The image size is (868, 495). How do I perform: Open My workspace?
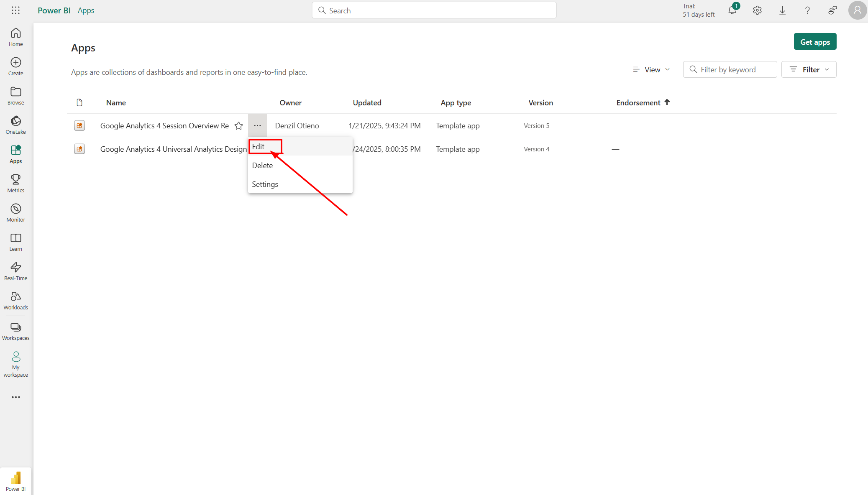click(x=16, y=365)
